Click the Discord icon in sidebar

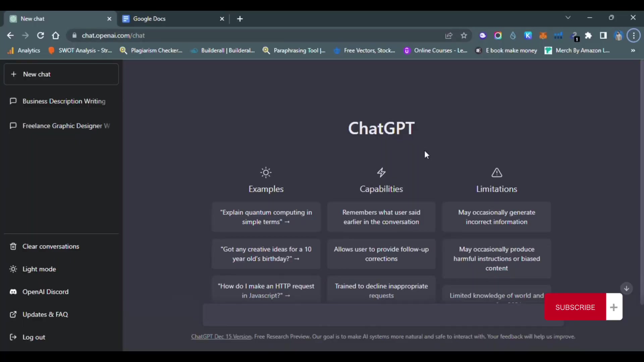coord(13,292)
